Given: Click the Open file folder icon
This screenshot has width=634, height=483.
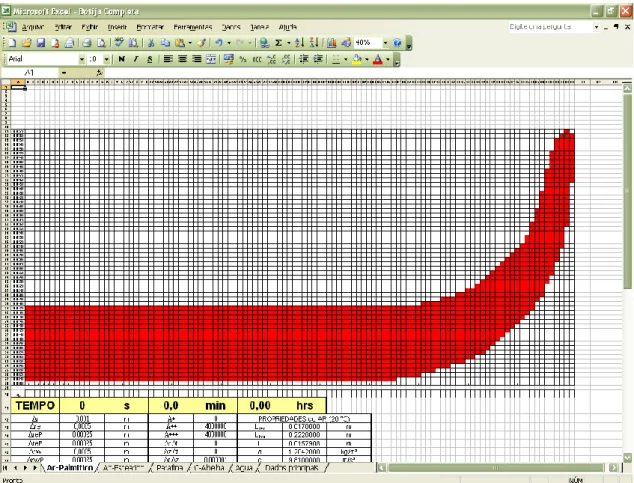Looking at the screenshot, I should tap(27, 43).
